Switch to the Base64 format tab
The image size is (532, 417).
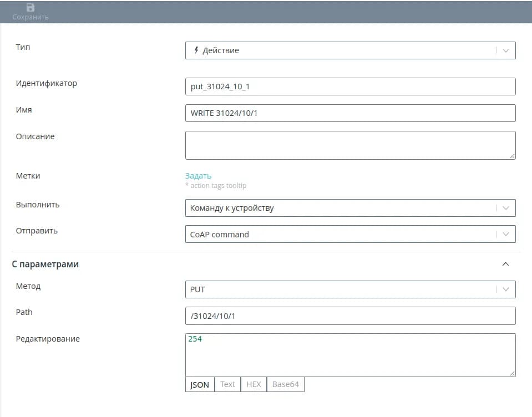pyautogui.click(x=285, y=384)
